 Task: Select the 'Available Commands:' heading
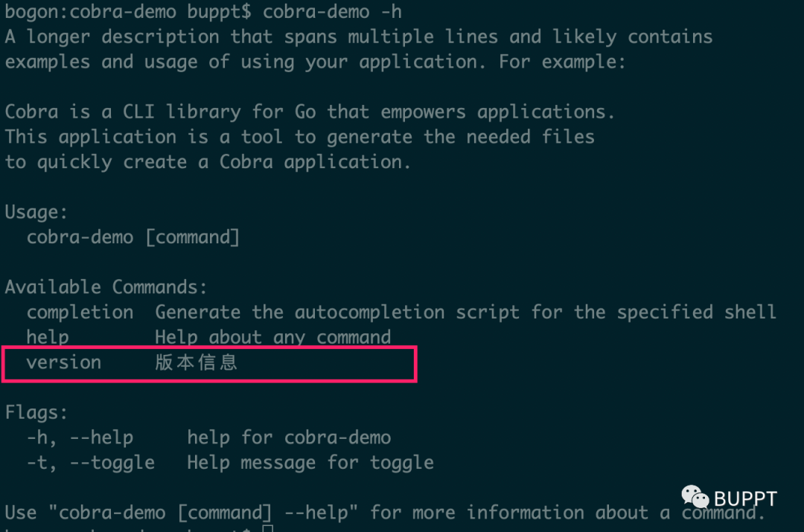point(106,287)
